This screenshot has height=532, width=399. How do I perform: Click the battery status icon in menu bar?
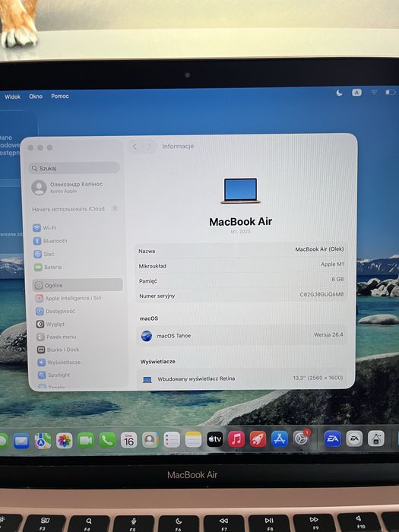[390, 92]
